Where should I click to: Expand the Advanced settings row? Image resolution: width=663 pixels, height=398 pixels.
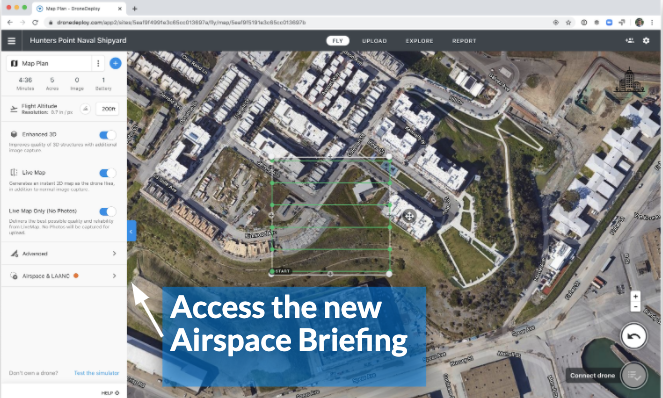(63, 253)
